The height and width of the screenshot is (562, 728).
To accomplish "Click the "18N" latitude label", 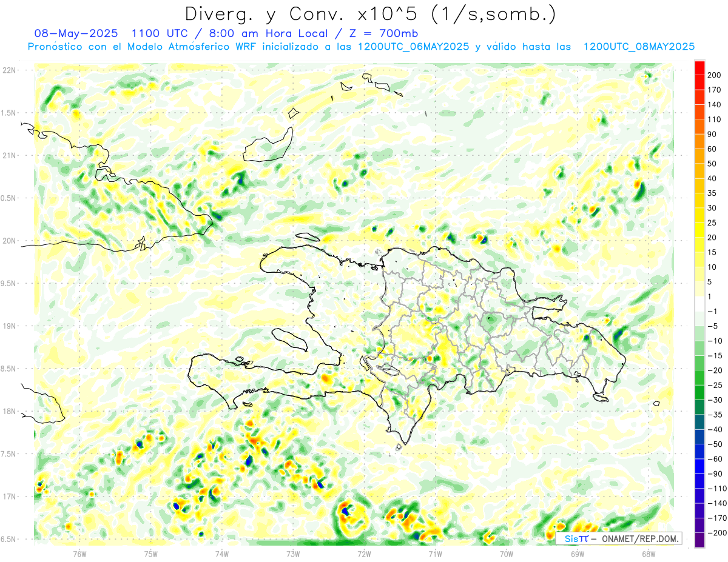I will [8, 411].
